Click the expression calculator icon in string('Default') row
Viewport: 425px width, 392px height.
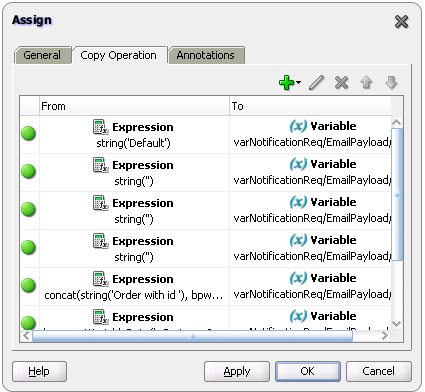click(100, 127)
